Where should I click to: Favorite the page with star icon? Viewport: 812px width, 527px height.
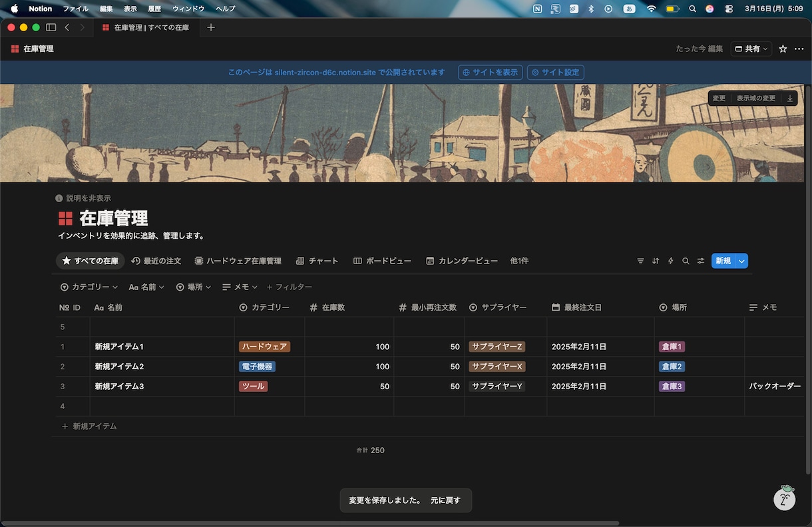783,49
